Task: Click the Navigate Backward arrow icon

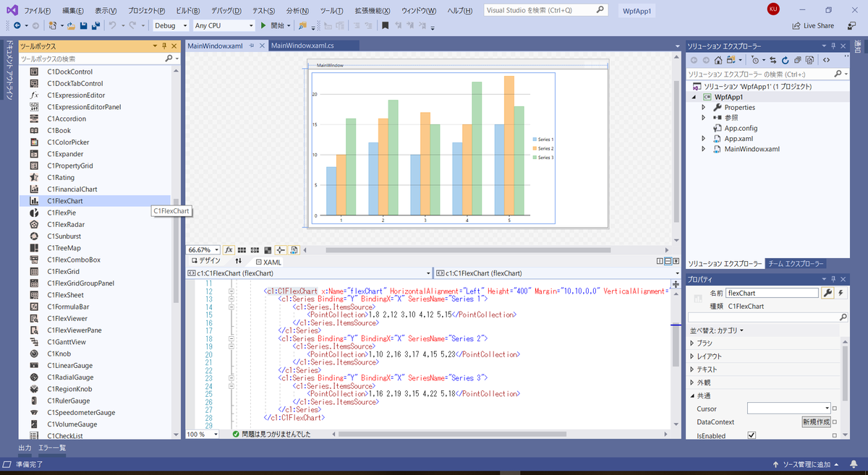Action: pyautogui.click(x=16, y=25)
